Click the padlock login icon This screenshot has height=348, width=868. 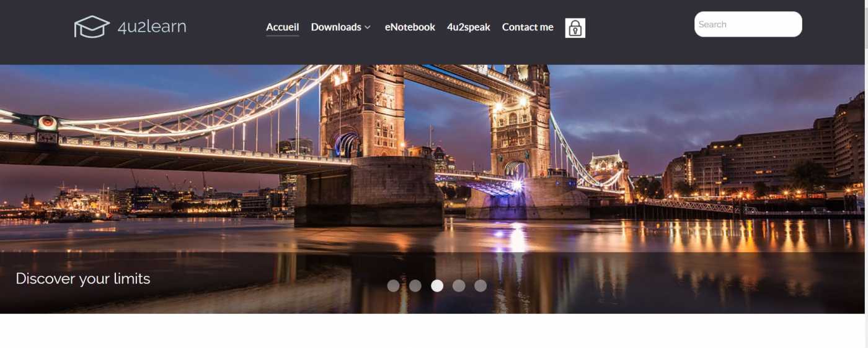pos(575,28)
